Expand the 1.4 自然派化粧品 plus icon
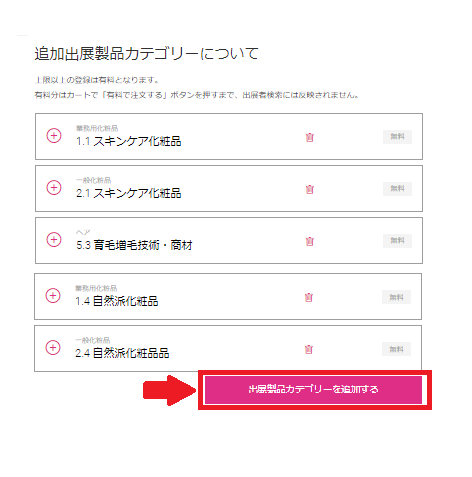Screen dimensions: 472x477 pos(53,296)
